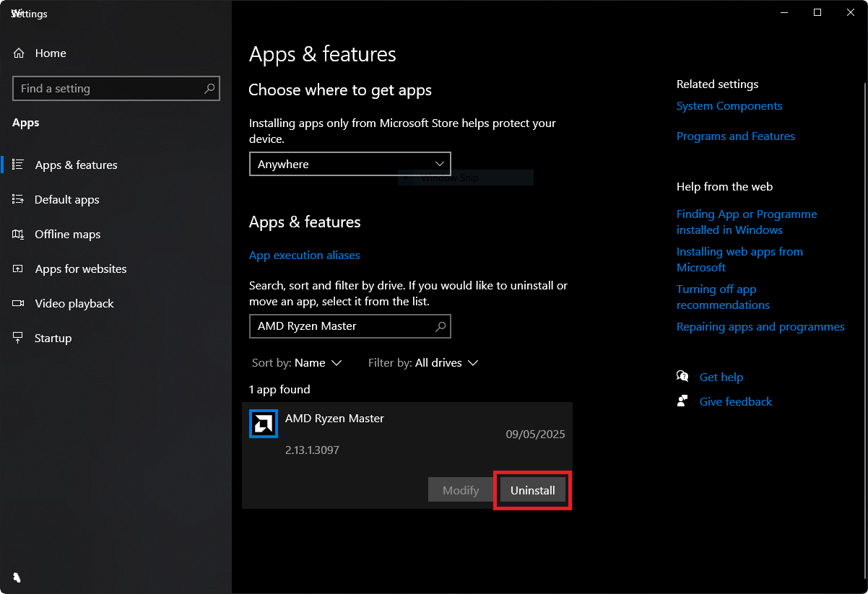
Task: Open Repairing apps and programmes help link
Action: tap(760, 327)
